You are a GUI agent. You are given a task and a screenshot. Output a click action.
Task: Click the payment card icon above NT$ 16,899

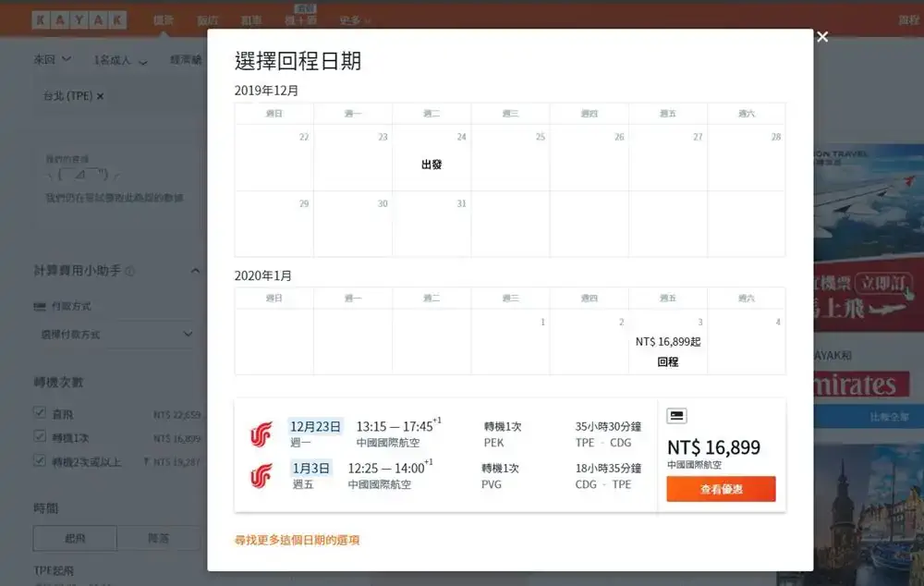pyautogui.click(x=676, y=416)
